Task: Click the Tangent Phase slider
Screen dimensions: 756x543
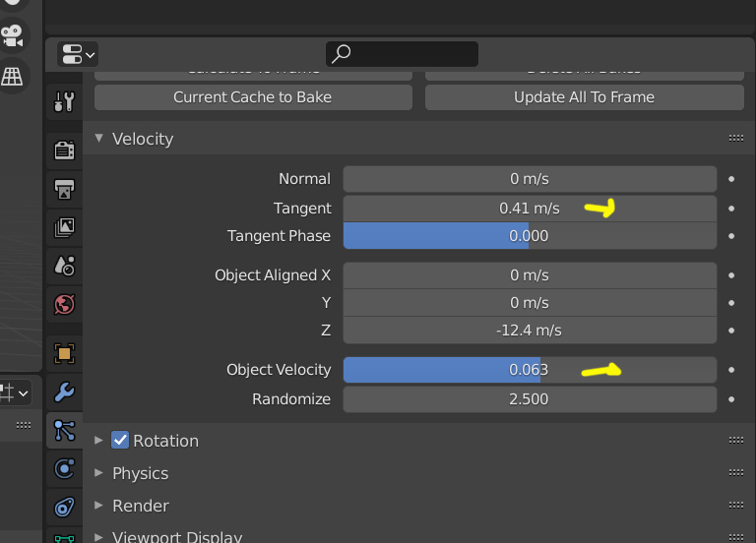Action: [x=530, y=236]
